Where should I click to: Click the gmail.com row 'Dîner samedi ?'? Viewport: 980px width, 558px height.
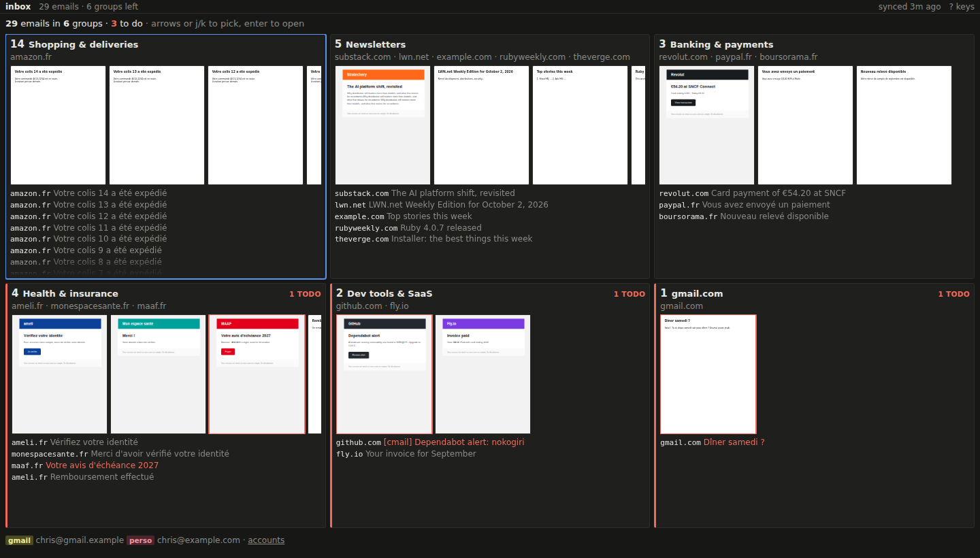pos(815,442)
